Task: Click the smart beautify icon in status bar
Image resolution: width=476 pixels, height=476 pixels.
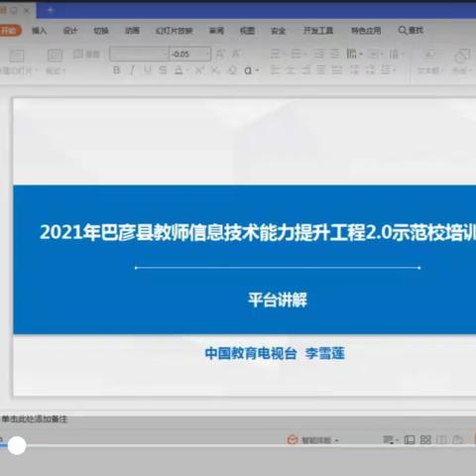Action: click(293, 439)
